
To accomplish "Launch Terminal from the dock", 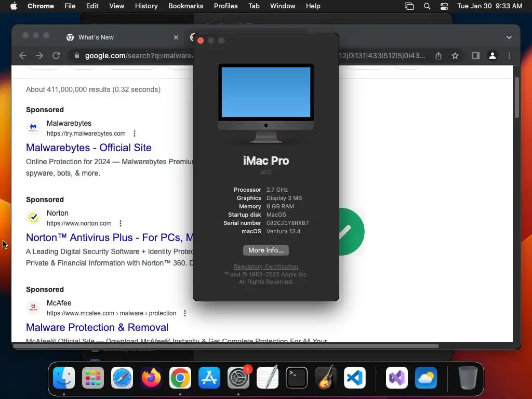I will [297, 378].
